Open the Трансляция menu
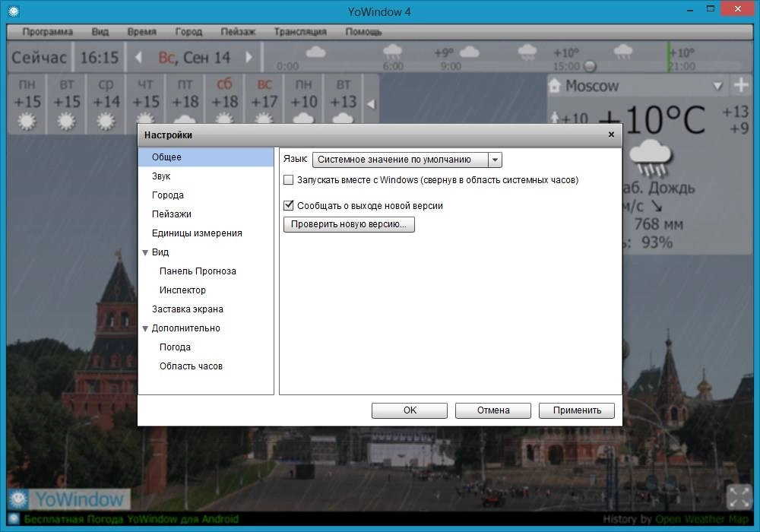The height and width of the screenshot is (532, 760). click(300, 32)
